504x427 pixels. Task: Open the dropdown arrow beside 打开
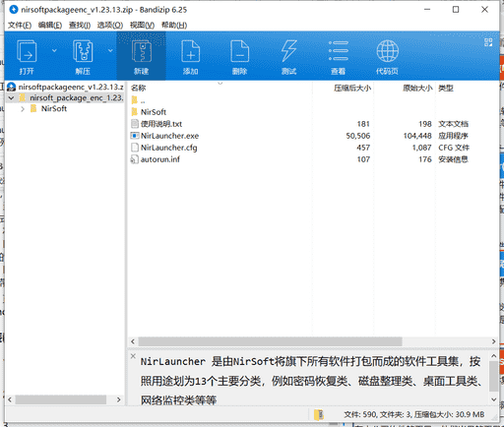coord(54,50)
